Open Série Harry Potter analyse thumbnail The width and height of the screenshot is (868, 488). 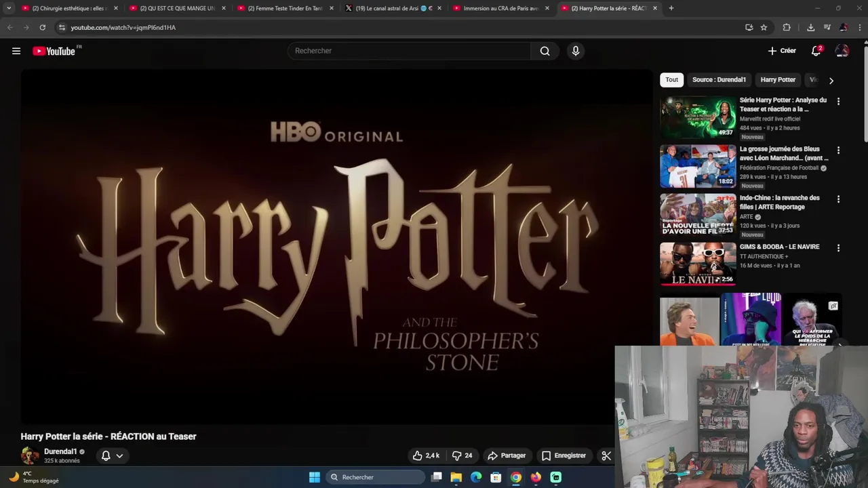pyautogui.click(x=698, y=117)
